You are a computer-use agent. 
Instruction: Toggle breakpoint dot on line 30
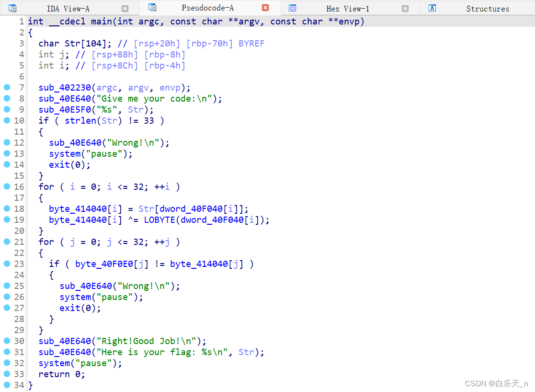tap(7, 341)
